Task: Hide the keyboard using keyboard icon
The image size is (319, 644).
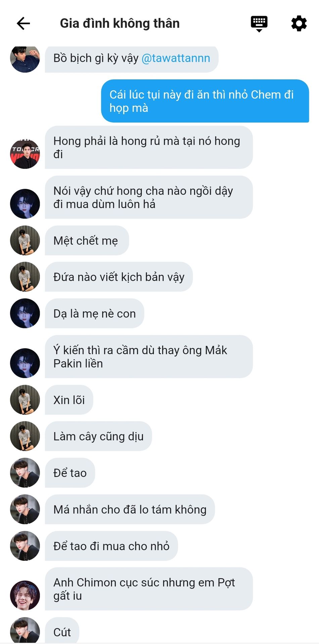Action: 259,24
